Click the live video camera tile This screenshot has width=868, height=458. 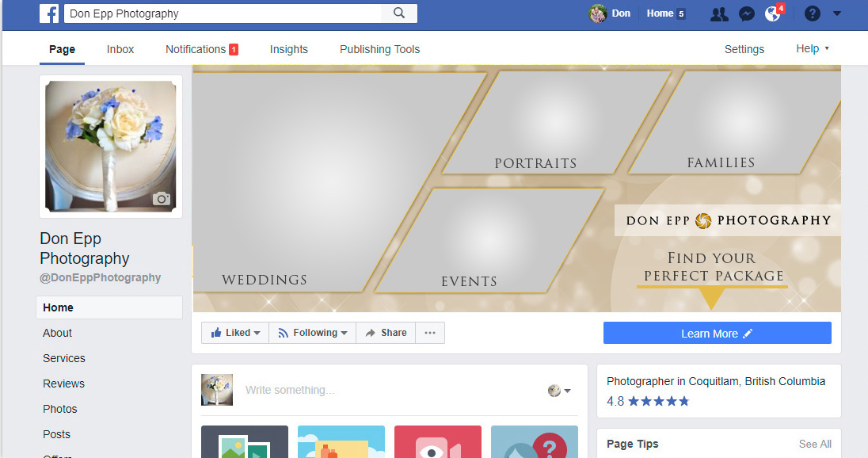pyautogui.click(x=438, y=442)
